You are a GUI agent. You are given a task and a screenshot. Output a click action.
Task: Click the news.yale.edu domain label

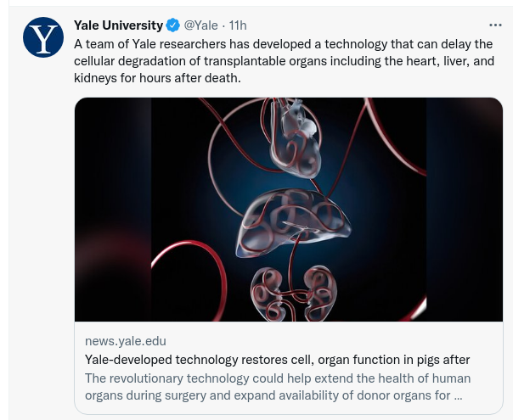point(126,341)
